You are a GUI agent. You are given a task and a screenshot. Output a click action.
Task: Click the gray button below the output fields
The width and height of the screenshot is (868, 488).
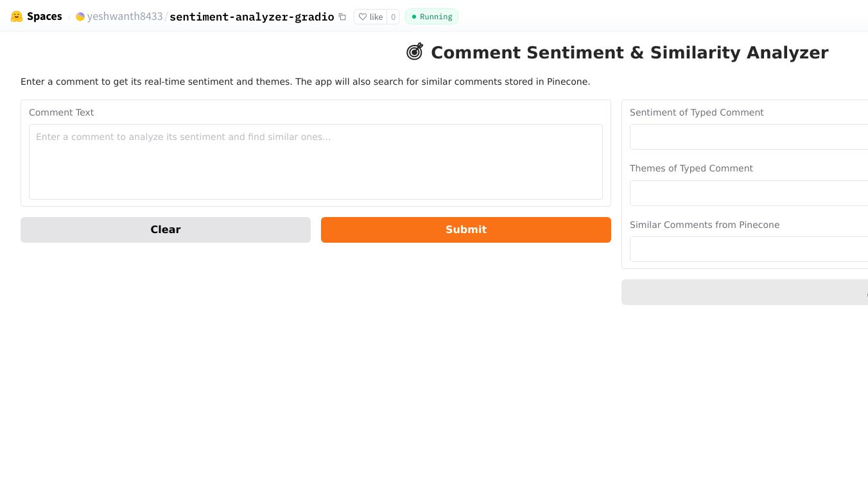click(745, 292)
